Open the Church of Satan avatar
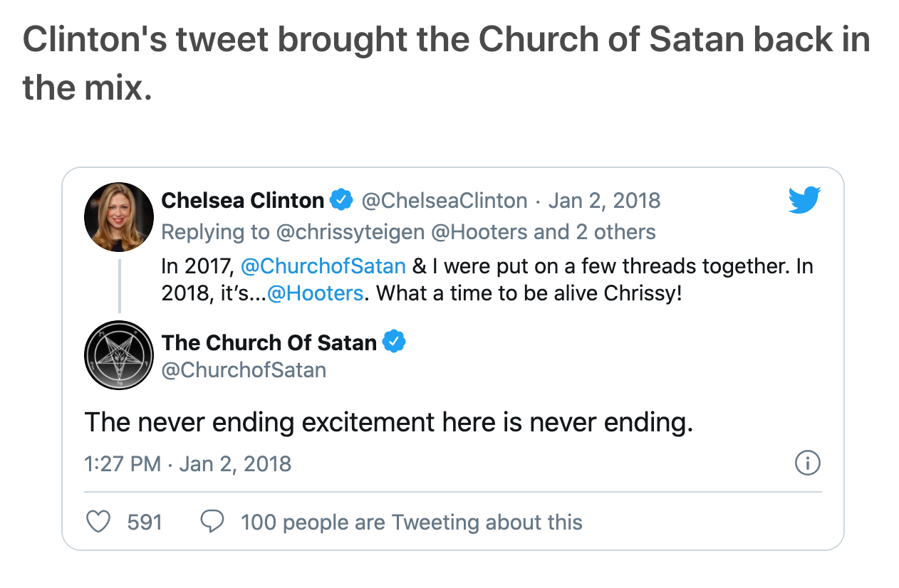Image resolution: width=899 pixels, height=588 pixels. [119, 356]
